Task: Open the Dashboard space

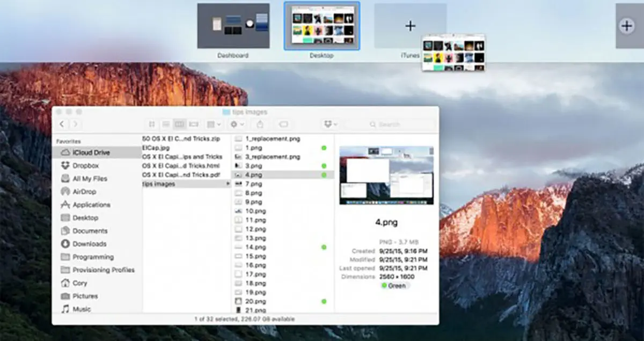Action: [x=233, y=26]
